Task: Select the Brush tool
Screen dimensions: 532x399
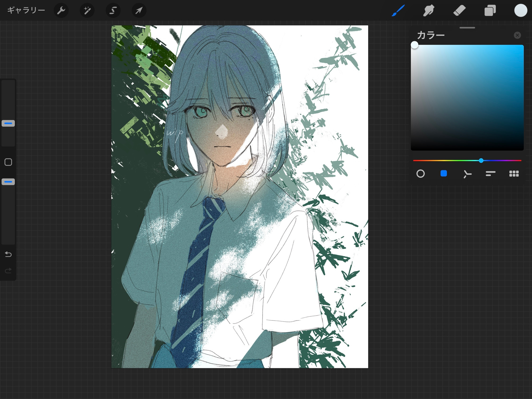Action: pyautogui.click(x=398, y=11)
